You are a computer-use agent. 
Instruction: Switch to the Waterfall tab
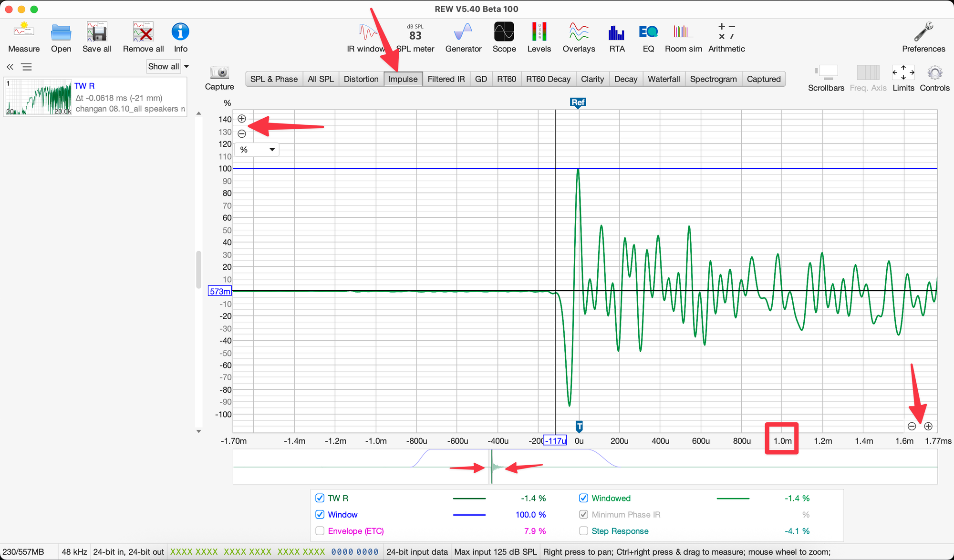tap(664, 79)
